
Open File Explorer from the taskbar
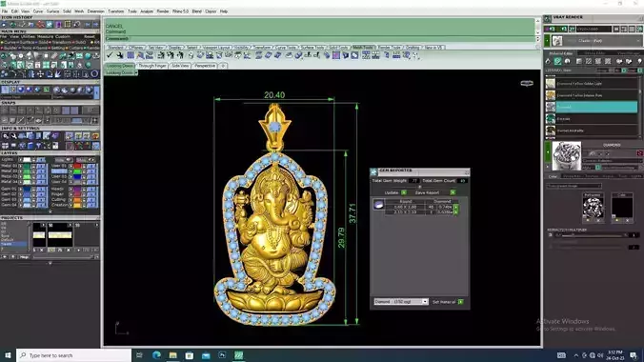173,355
